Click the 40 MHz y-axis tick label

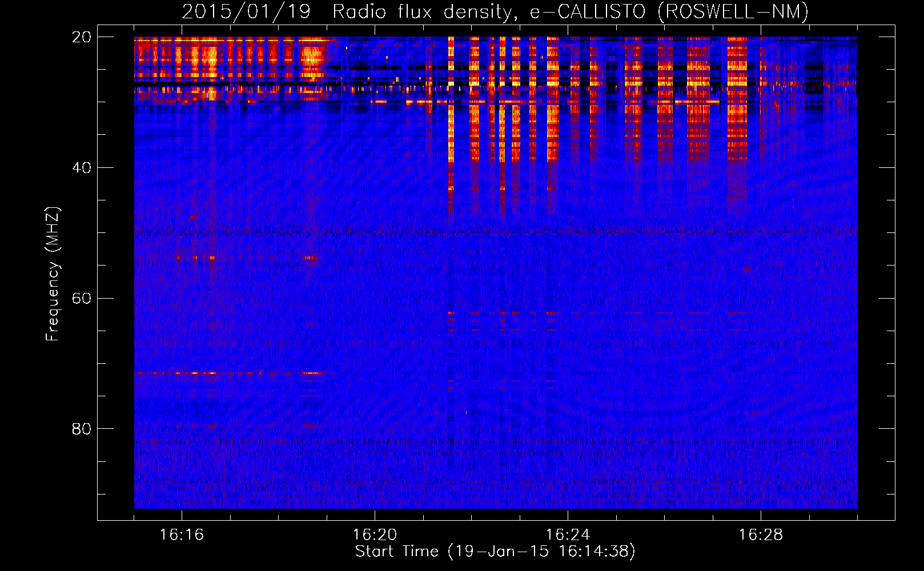point(82,168)
